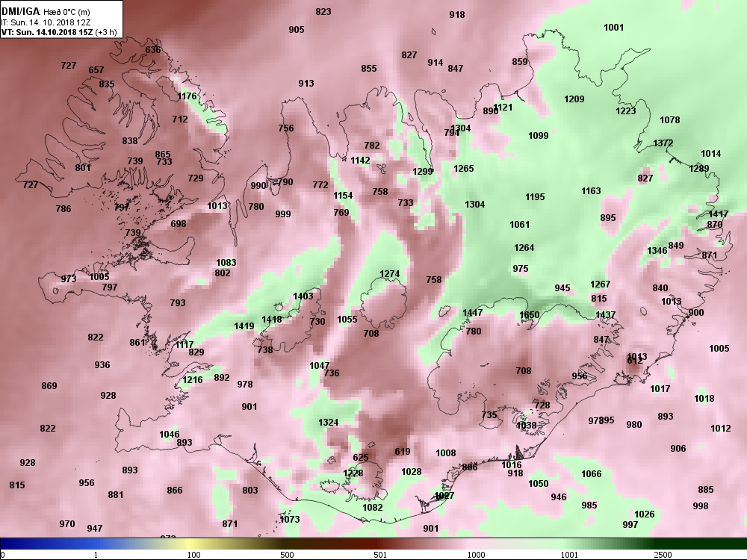
Task: Click the map value 855
Action: point(369,69)
